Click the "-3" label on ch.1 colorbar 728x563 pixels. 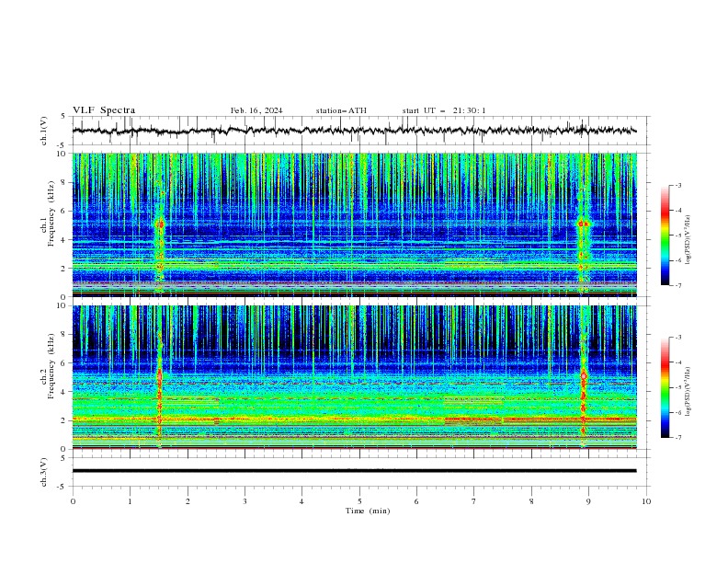[678, 185]
